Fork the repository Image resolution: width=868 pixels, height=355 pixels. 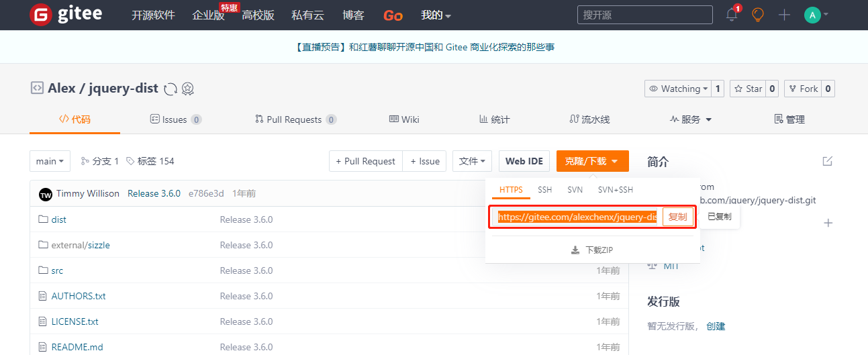pos(802,89)
